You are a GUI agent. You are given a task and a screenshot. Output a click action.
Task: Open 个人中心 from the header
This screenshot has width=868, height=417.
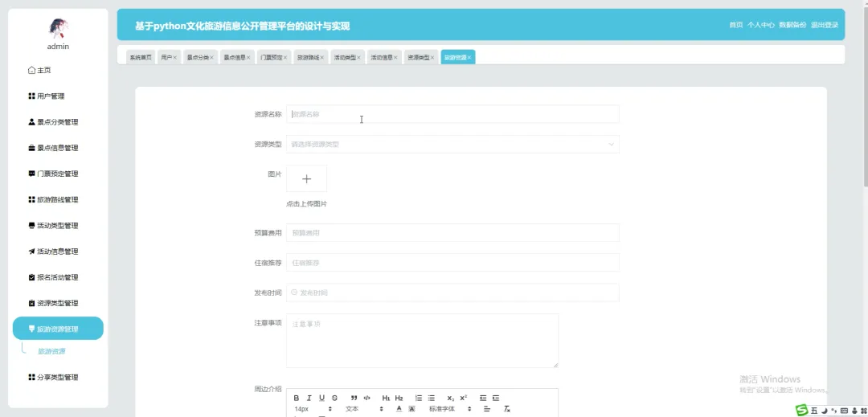[x=760, y=25]
